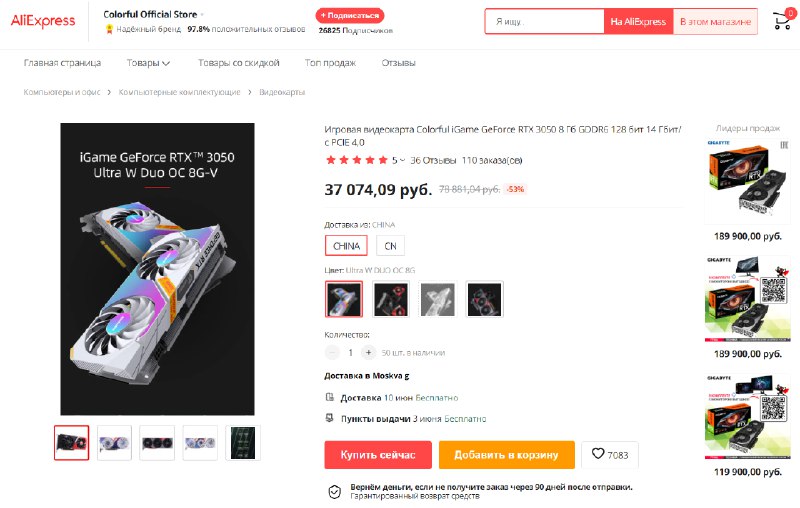Select CN shipping origin option

pyautogui.click(x=390, y=246)
